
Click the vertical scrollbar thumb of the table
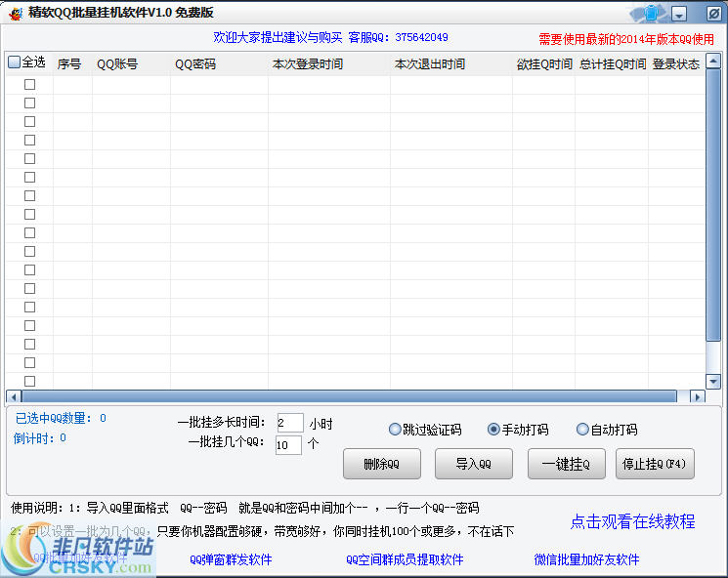[x=712, y=205]
